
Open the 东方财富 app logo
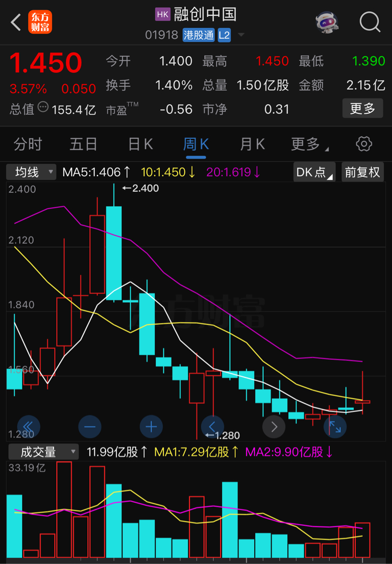click(x=40, y=22)
